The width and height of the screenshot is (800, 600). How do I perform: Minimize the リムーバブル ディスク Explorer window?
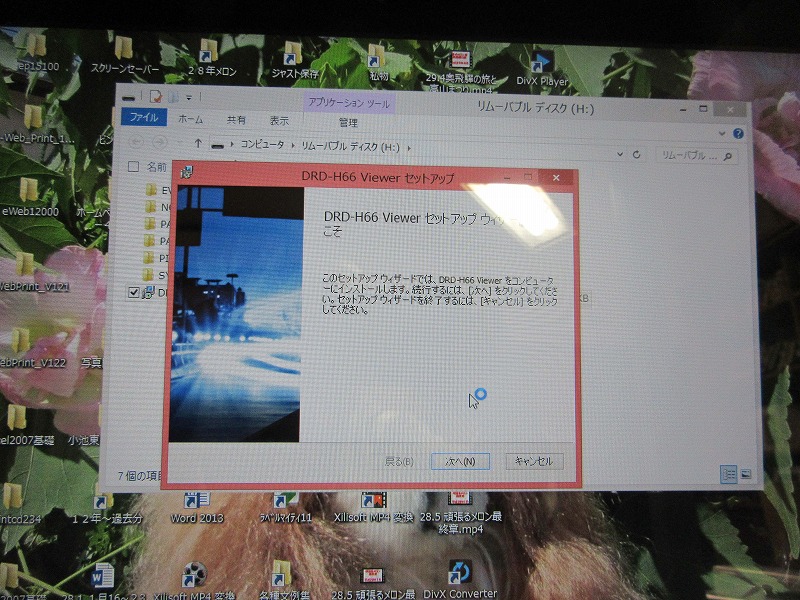(x=683, y=110)
